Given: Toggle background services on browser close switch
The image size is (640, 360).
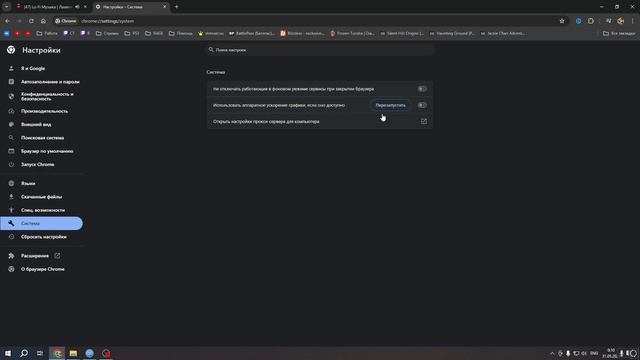Looking at the screenshot, I should coord(422,89).
